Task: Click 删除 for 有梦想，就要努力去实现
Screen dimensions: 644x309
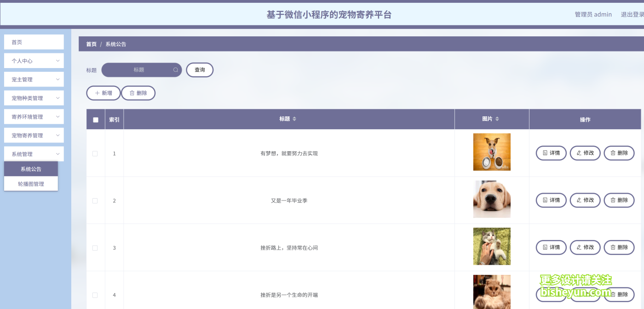Action: tap(619, 153)
